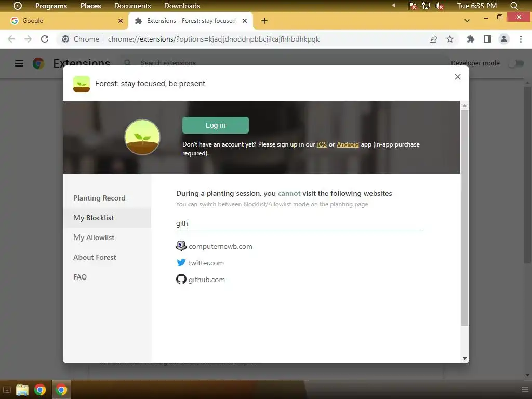The width and height of the screenshot is (532, 399).
Task: Open the Documents menu
Action: 132,6
